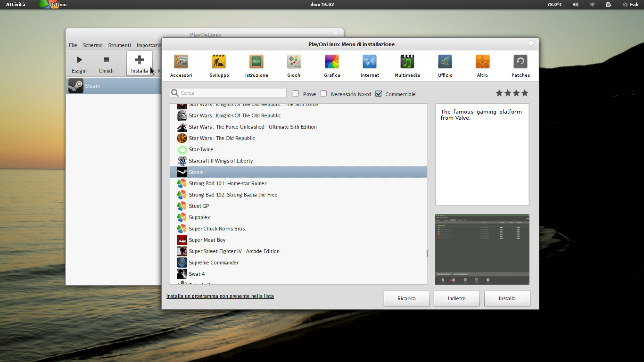Open the Istruzione category

[256, 66]
